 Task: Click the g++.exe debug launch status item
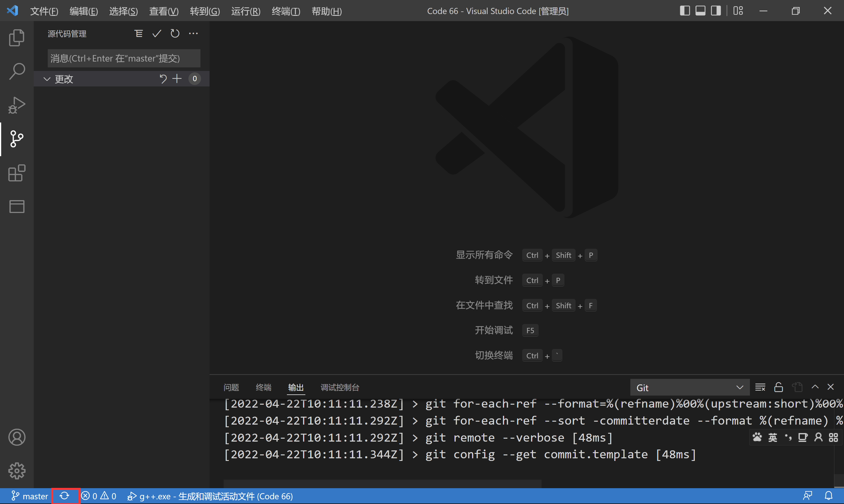[210, 496]
